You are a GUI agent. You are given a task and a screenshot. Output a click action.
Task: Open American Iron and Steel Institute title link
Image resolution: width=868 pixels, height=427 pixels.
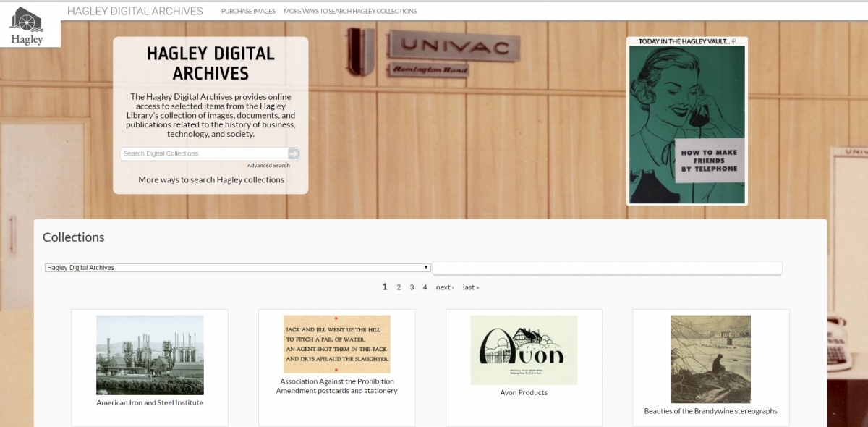[x=150, y=402]
